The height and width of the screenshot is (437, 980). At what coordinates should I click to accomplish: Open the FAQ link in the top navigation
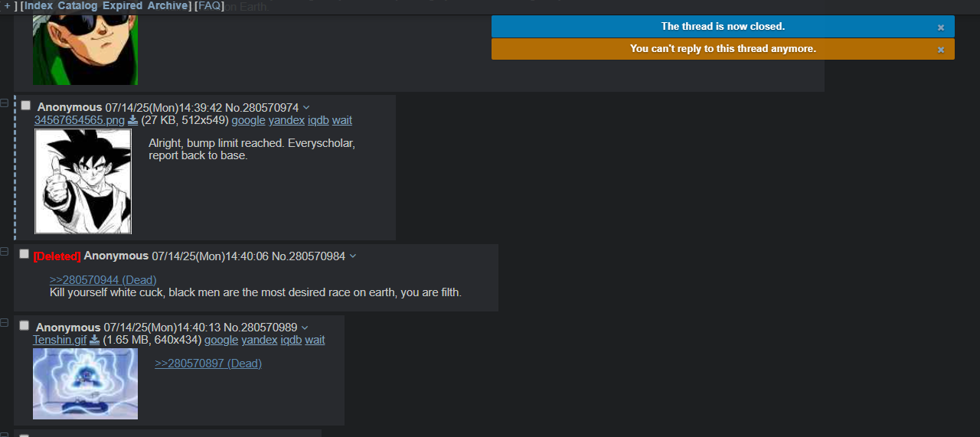[x=210, y=5]
